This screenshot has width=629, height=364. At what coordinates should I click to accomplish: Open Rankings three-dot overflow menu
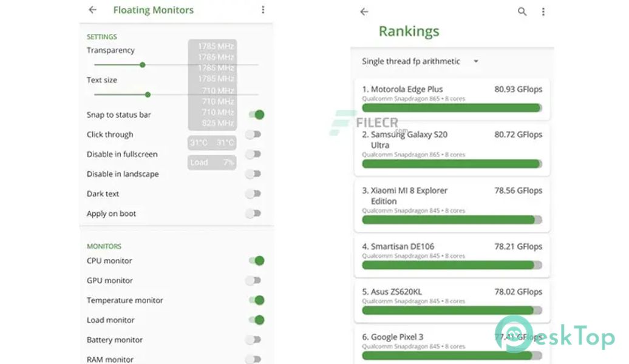pos(543,12)
